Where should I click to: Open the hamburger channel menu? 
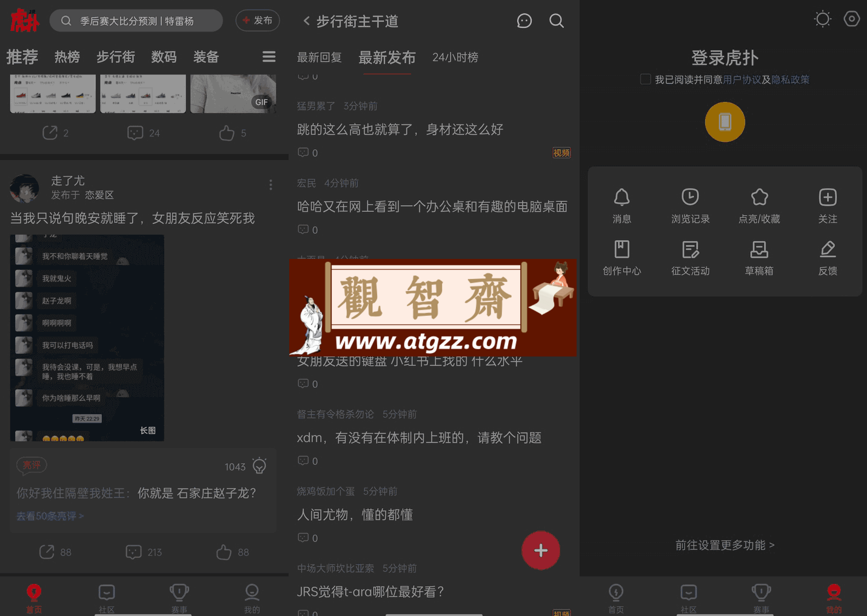(269, 57)
